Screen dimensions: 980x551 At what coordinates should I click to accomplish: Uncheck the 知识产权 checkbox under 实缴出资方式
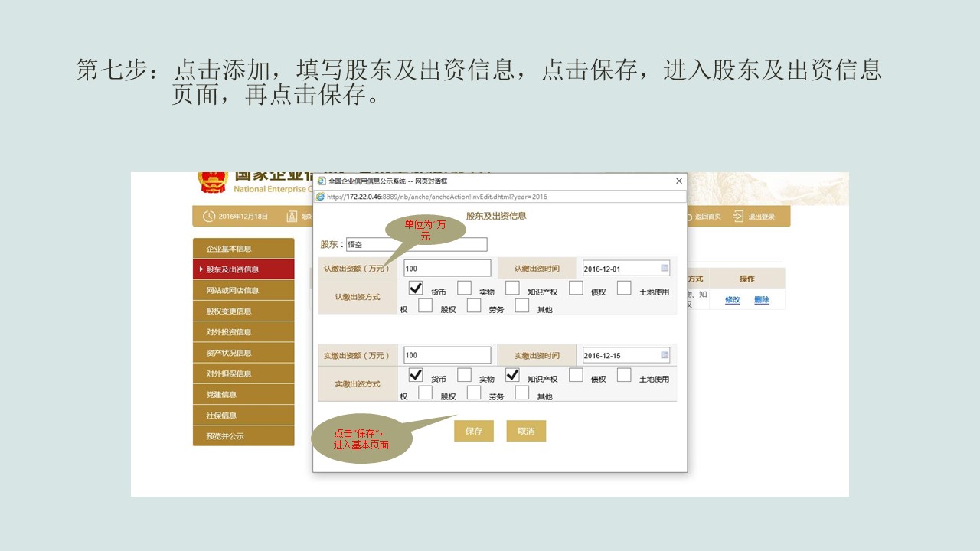[x=513, y=374]
